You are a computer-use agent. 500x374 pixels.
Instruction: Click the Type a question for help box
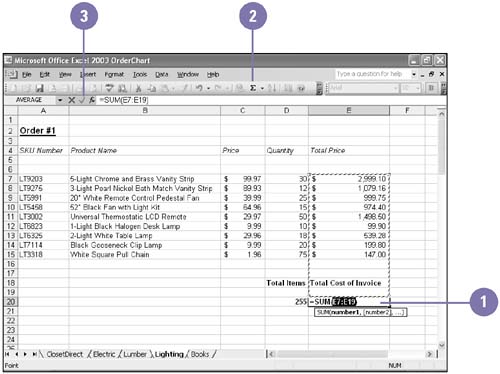(x=372, y=74)
